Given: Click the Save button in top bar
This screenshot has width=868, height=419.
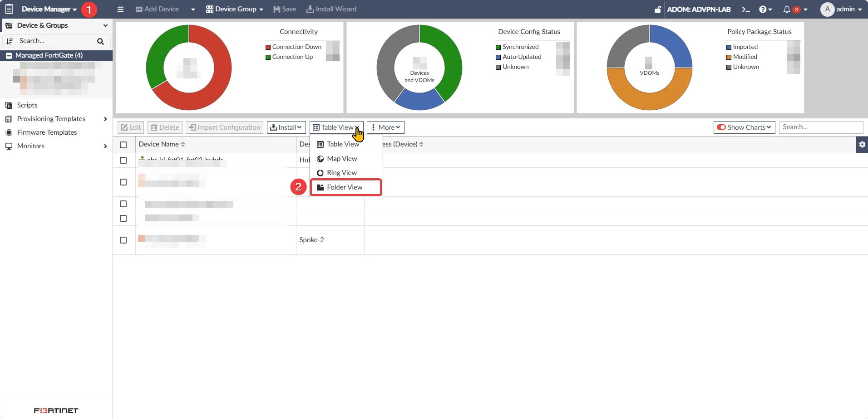Looking at the screenshot, I should click(285, 9).
